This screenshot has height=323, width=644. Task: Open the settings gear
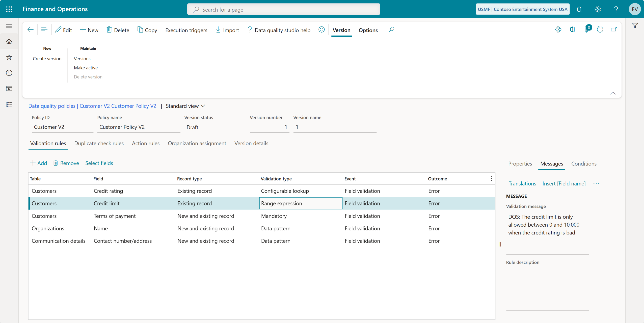click(598, 9)
